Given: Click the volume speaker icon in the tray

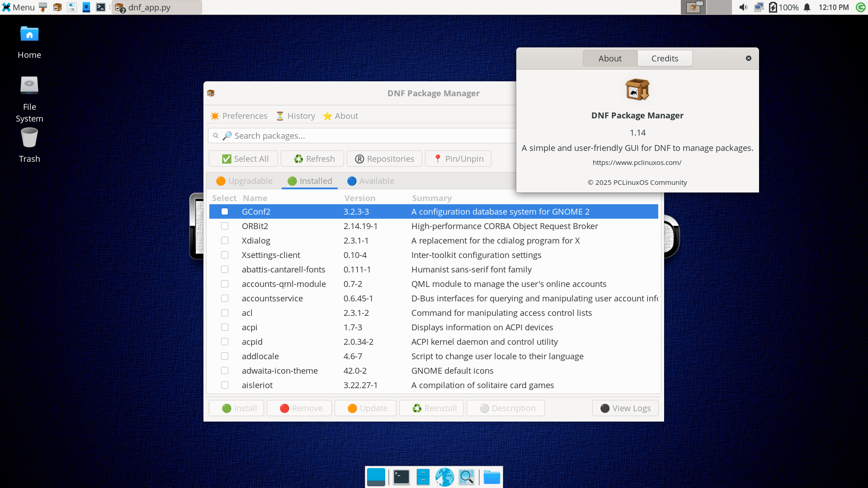Looking at the screenshot, I should [x=743, y=7].
